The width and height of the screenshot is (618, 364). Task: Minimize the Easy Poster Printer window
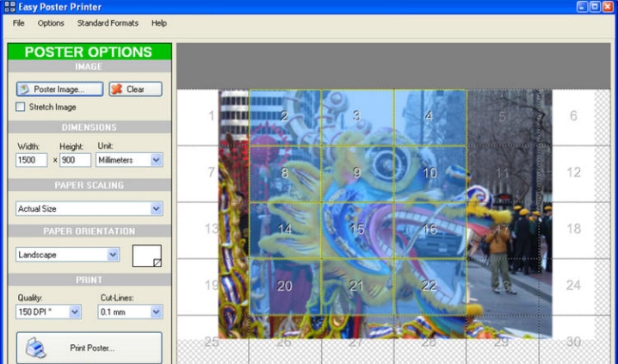583,7
